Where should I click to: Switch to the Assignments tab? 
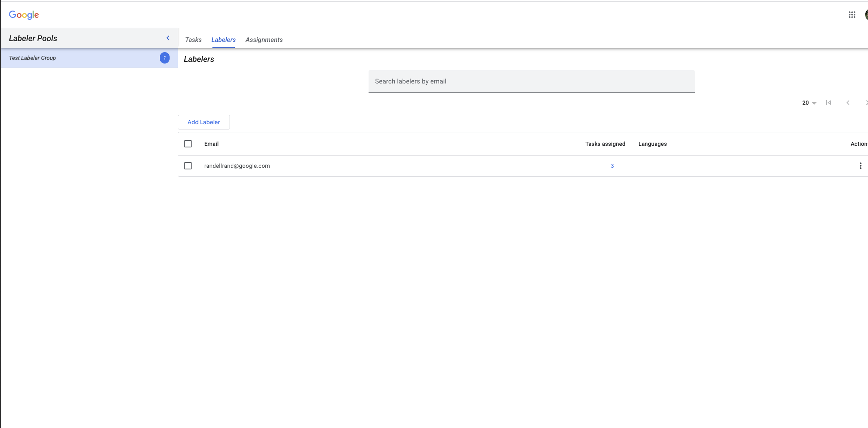tap(264, 40)
